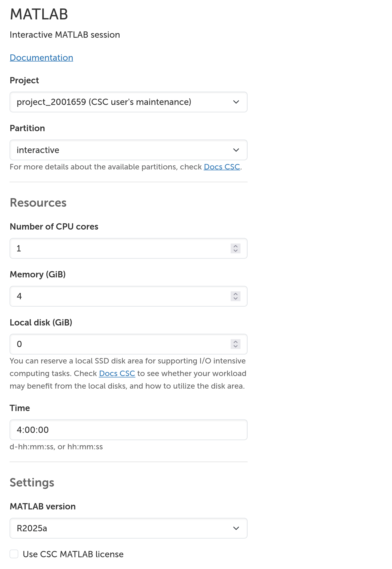
Task: Increase the number of CPU cores
Action: [x=236, y=246]
